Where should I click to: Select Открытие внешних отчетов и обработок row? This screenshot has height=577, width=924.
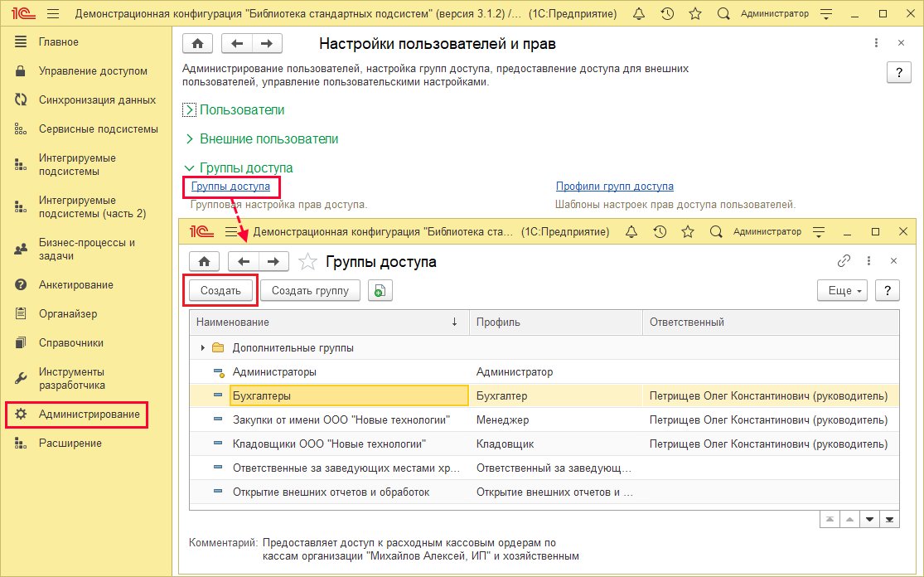[544, 492]
